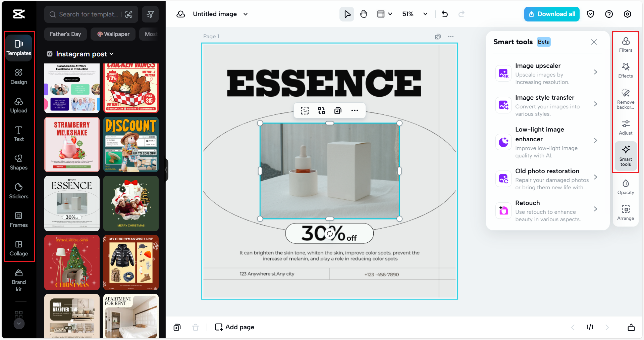Click the delete page trash icon
The width and height of the screenshot is (644, 340).
click(196, 327)
